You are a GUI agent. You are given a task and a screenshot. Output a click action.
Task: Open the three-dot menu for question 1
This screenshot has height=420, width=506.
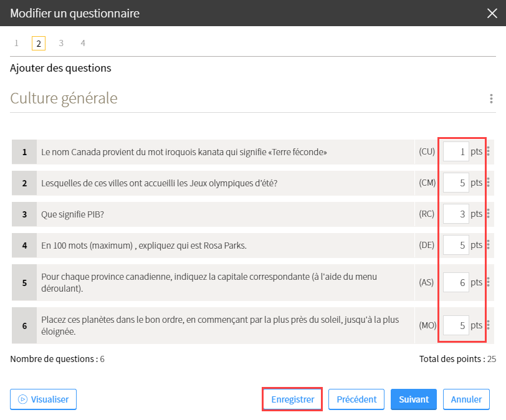tap(489, 151)
